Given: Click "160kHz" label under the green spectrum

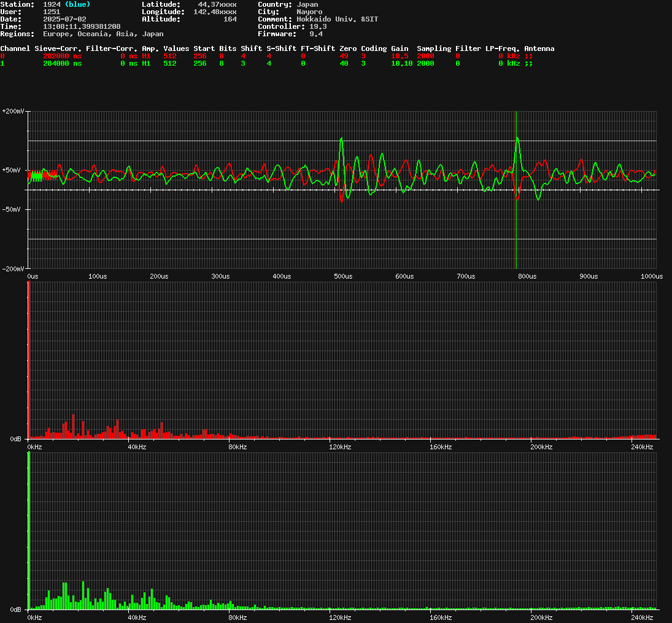Looking at the screenshot, I should pyautogui.click(x=441, y=617).
